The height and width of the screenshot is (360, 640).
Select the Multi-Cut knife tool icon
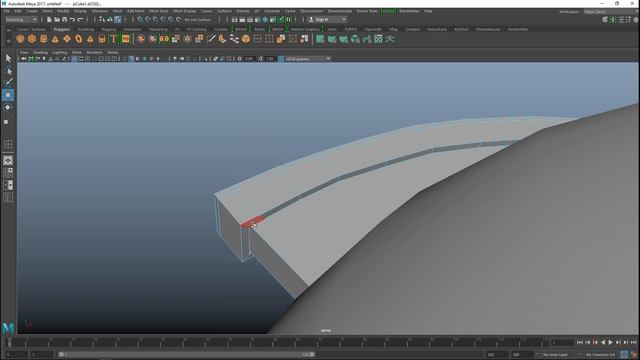pyautogui.click(x=211, y=39)
